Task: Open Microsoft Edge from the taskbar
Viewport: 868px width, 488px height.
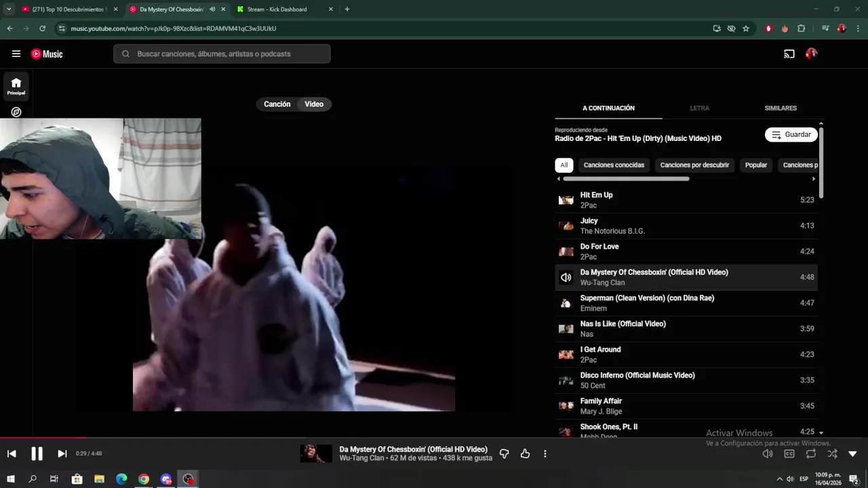Action: (x=121, y=479)
